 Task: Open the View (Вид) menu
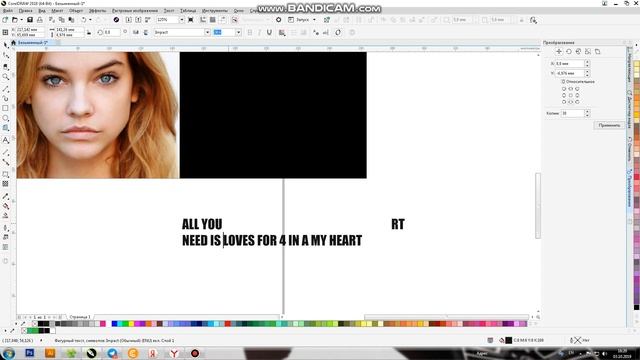coord(42,11)
